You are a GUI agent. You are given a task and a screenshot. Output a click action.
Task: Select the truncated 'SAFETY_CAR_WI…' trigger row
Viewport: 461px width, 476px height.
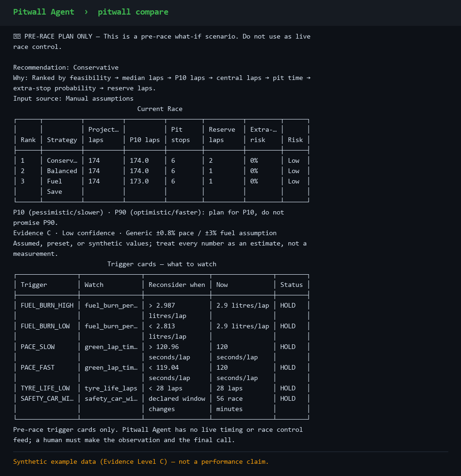(161, 404)
